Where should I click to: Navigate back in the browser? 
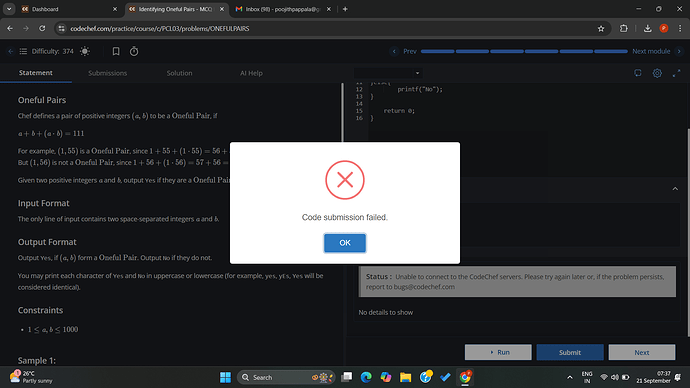[x=10, y=28]
